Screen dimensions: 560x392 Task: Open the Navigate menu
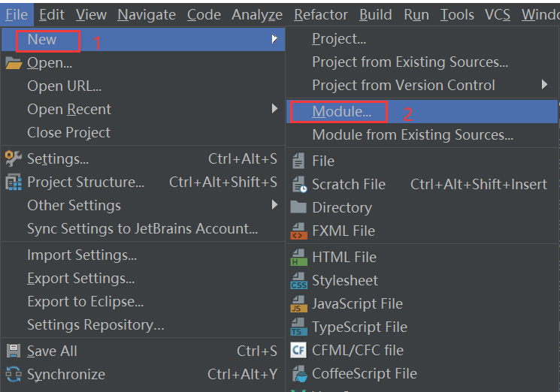coord(147,15)
